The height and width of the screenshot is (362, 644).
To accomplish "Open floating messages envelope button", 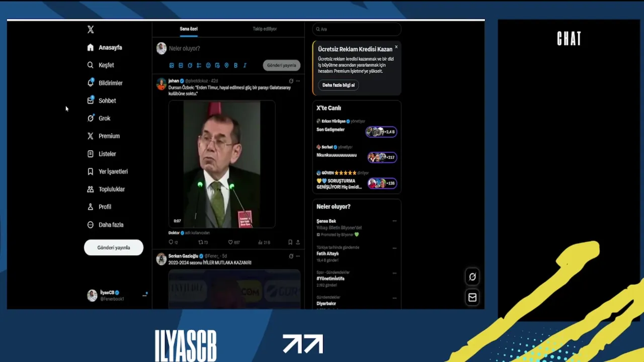I will (x=472, y=298).
